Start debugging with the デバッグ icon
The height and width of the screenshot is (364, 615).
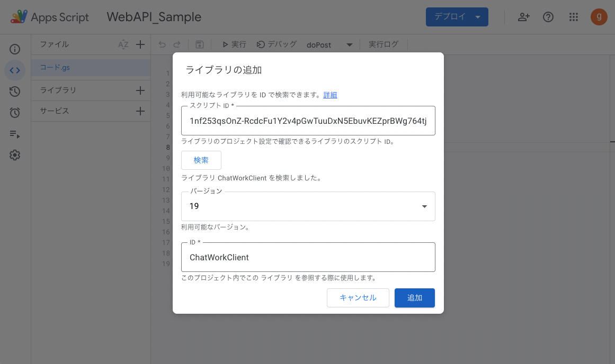pyautogui.click(x=276, y=44)
